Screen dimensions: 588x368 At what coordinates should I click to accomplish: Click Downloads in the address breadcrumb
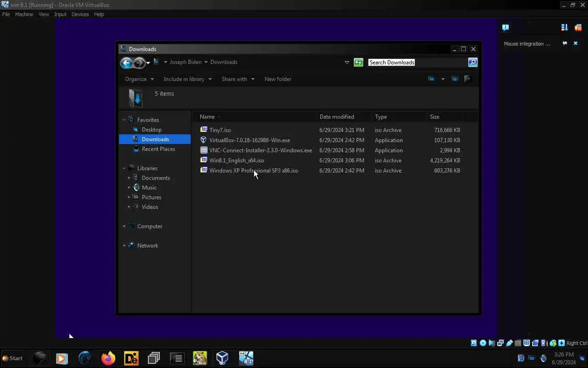pos(224,62)
